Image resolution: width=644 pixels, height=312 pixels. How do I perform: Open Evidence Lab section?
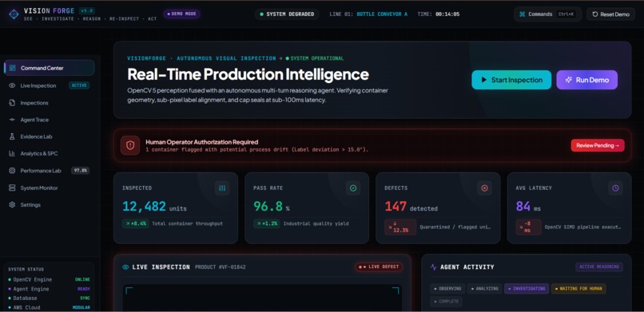[x=50, y=136]
